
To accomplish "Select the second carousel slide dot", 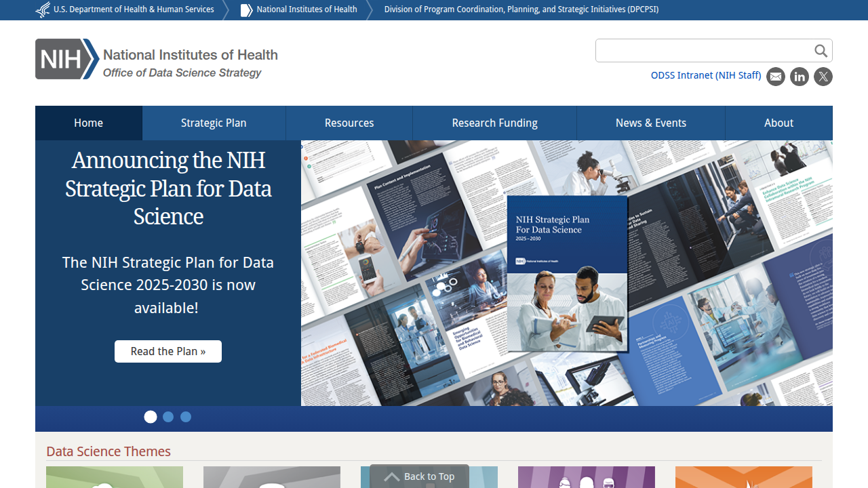I will tap(168, 417).
